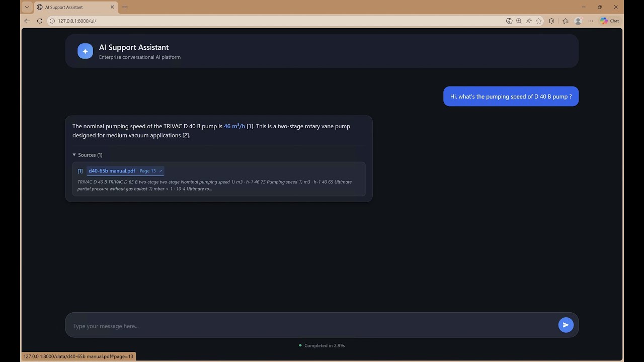Click the address bar URL 127.0.0.1:8000/ui/
The width and height of the screenshot is (644, 362).
77,21
